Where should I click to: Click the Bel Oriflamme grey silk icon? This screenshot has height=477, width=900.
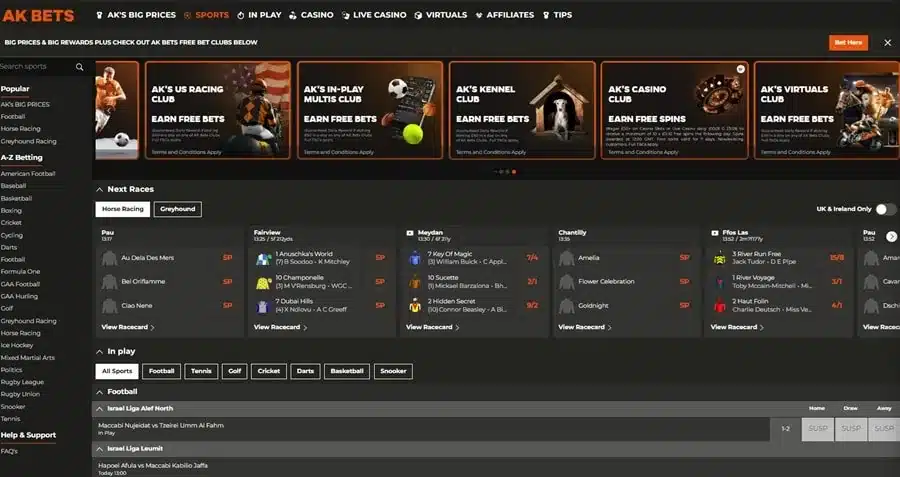pyautogui.click(x=110, y=282)
